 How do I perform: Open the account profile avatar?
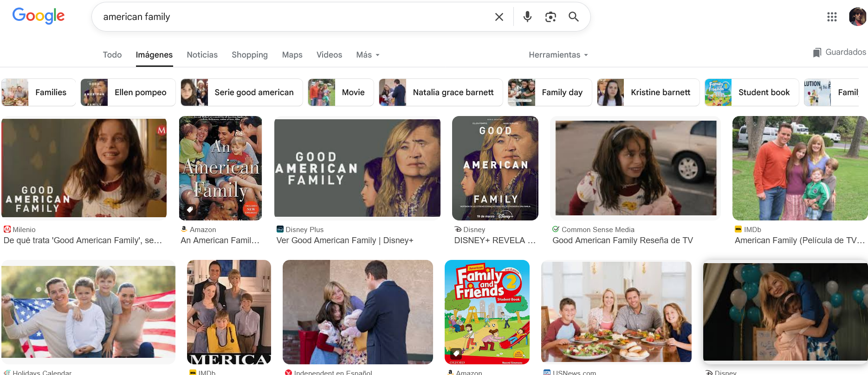857,17
